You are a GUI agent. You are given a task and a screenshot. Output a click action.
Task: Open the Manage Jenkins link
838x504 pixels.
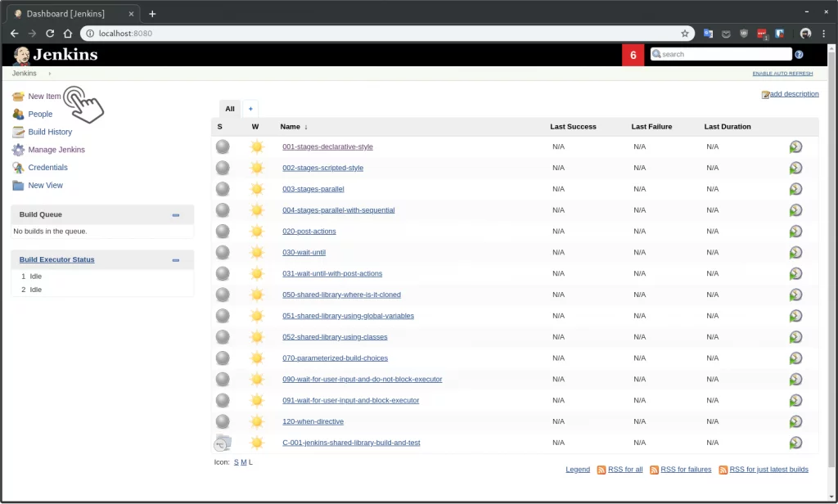tap(56, 150)
